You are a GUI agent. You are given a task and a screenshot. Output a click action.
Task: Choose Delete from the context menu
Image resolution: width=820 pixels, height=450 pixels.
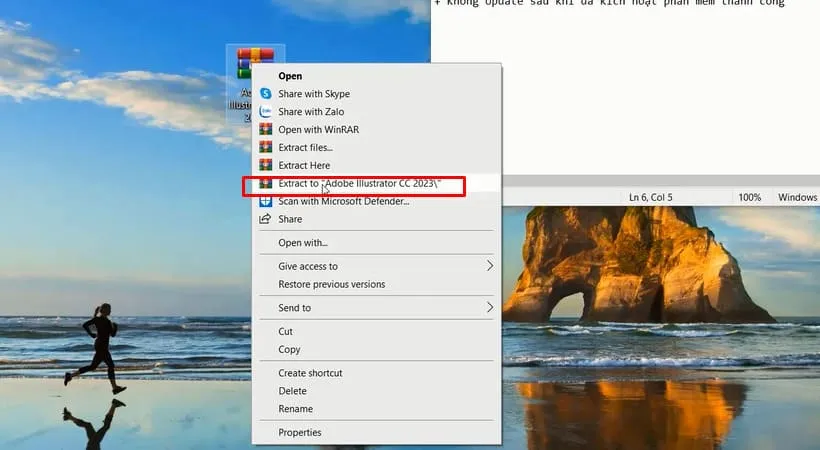point(377,391)
